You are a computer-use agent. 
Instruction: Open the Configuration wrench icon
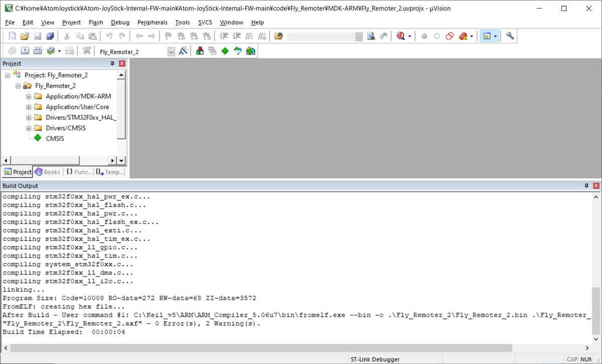coord(510,36)
